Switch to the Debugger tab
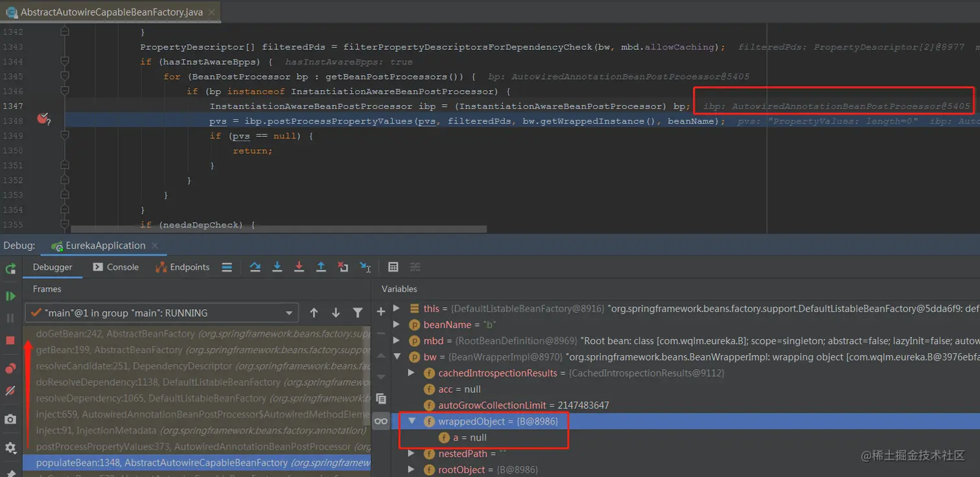The width and height of the screenshot is (980, 477). click(x=52, y=267)
